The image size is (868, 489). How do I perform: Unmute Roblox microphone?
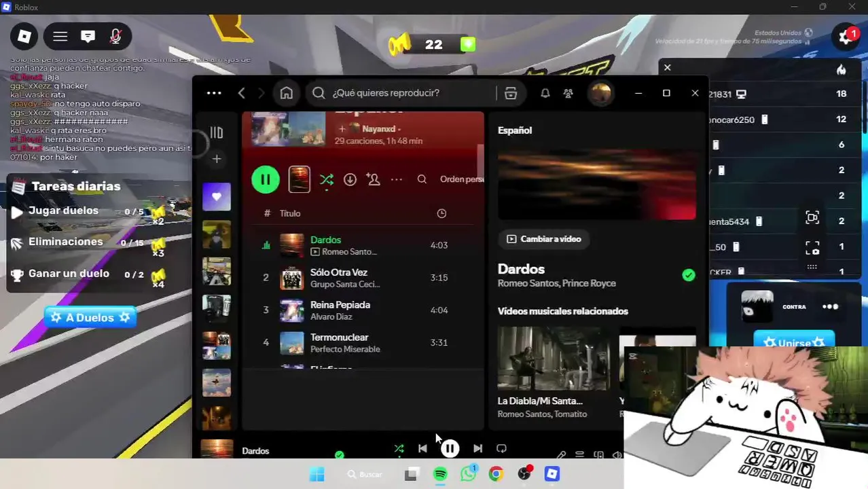(x=115, y=37)
